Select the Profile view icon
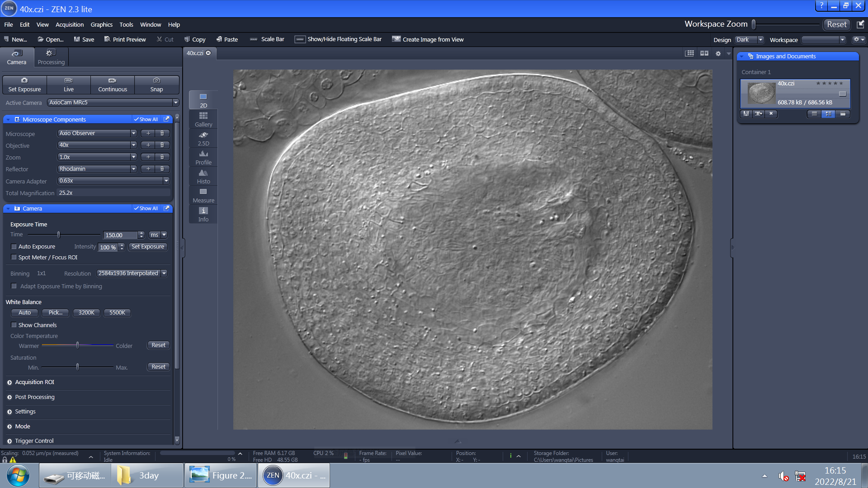This screenshot has width=868, height=488. pos(203,157)
